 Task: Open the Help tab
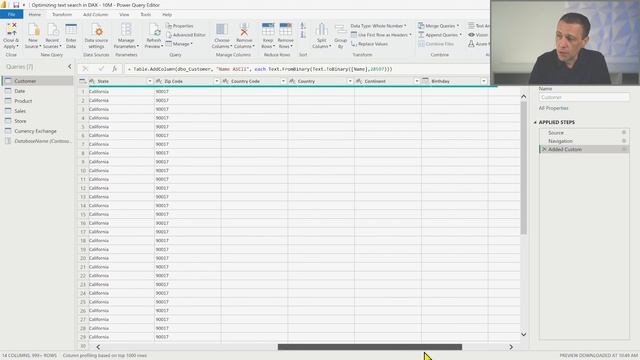click(x=167, y=14)
